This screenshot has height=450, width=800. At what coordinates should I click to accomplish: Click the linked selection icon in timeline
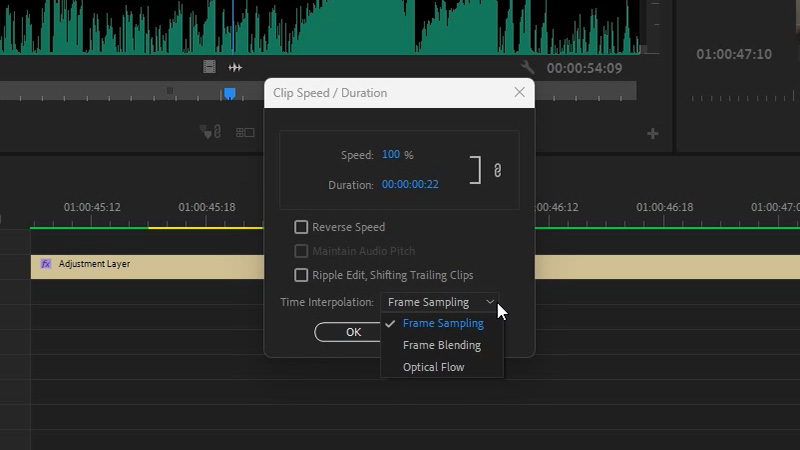click(x=211, y=132)
